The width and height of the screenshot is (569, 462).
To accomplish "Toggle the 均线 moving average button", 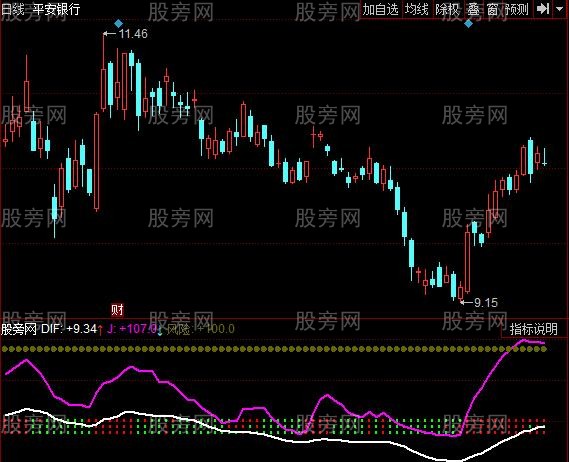I will point(417,9).
